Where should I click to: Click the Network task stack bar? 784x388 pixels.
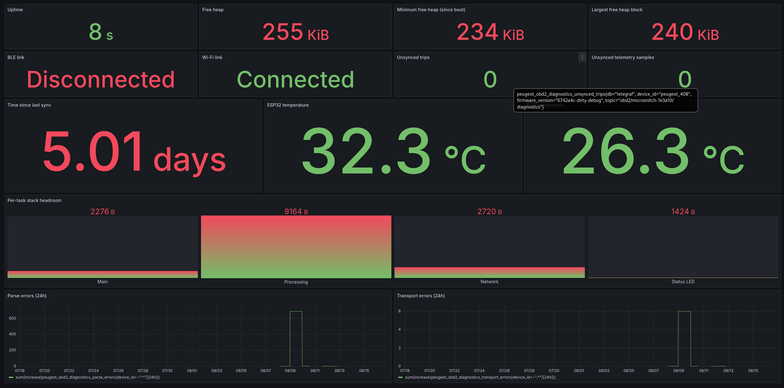click(x=490, y=272)
